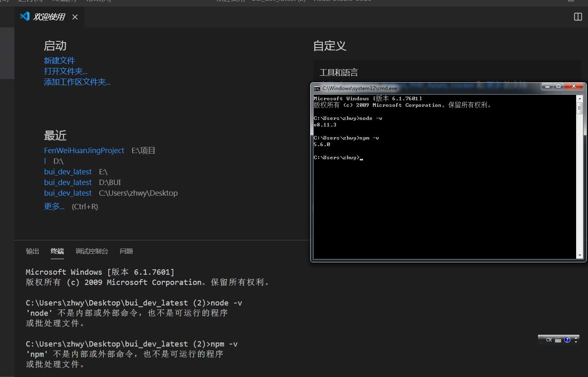Open the language bar options dropdown arrow
The height and width of the screenshot is (377, 588).
coord(576,341)
